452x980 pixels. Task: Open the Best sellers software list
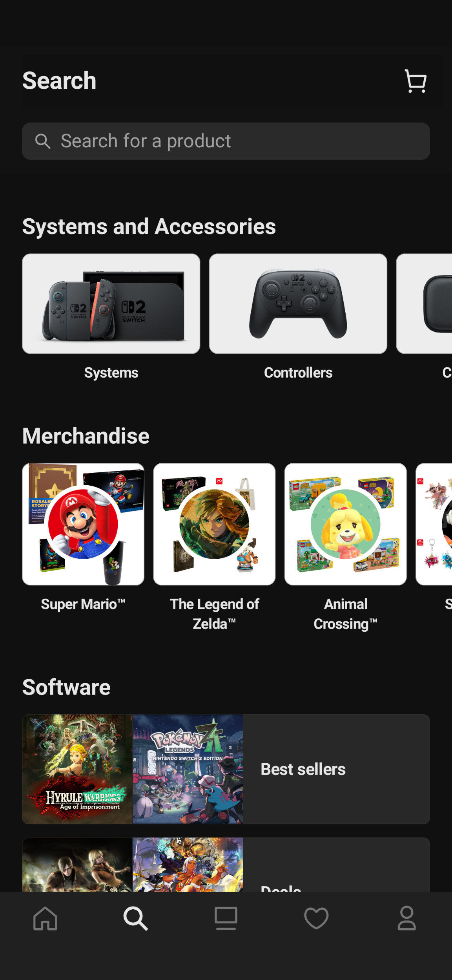click(226, 769)
